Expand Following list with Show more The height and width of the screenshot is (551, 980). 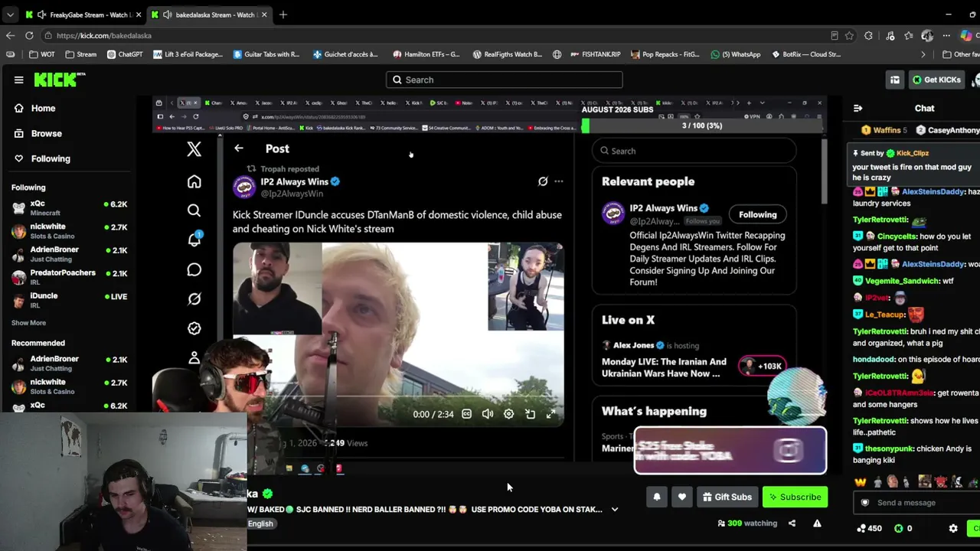point(28,323)
